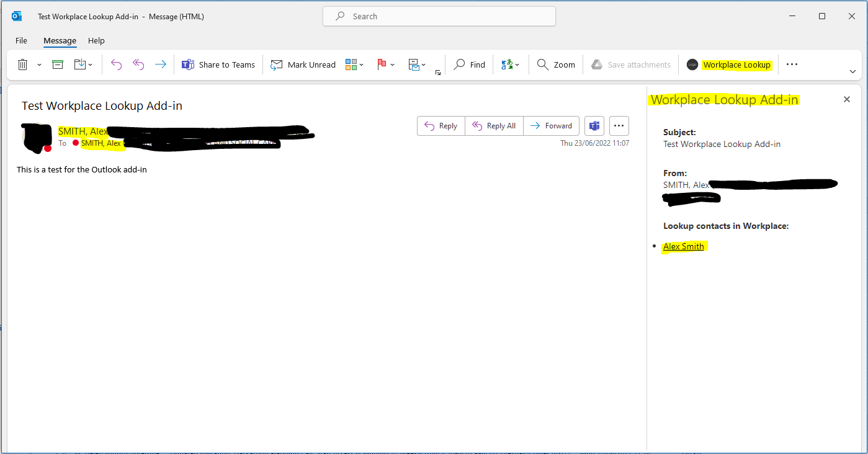Archive the message with archive icon
This screenshot has height=454, width=868.
coord(58,65)
